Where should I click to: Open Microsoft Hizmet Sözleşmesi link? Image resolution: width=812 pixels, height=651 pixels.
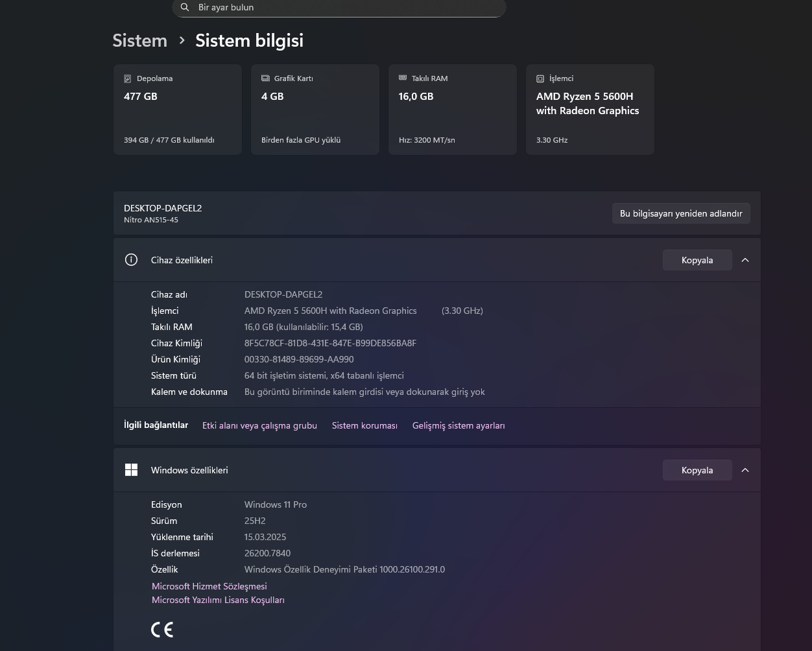coord(209,586)
